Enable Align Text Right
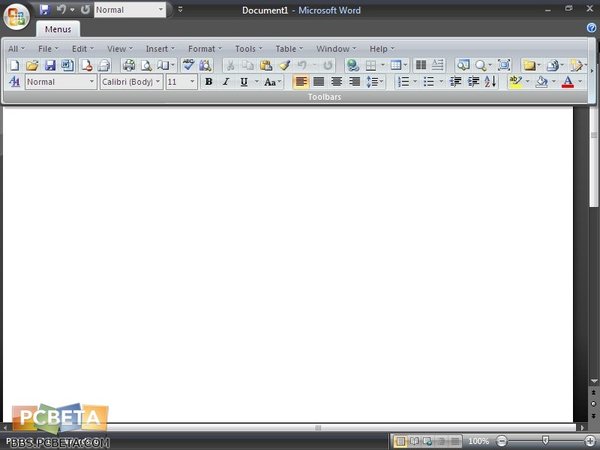This screenshot has height=450, width=600. [x=355, y=82]
